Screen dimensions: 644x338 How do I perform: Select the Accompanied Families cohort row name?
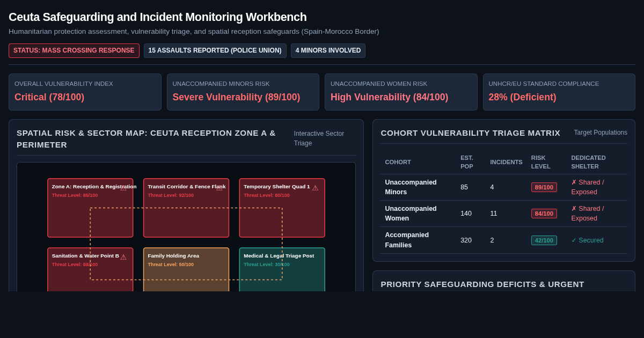point(407,240)
